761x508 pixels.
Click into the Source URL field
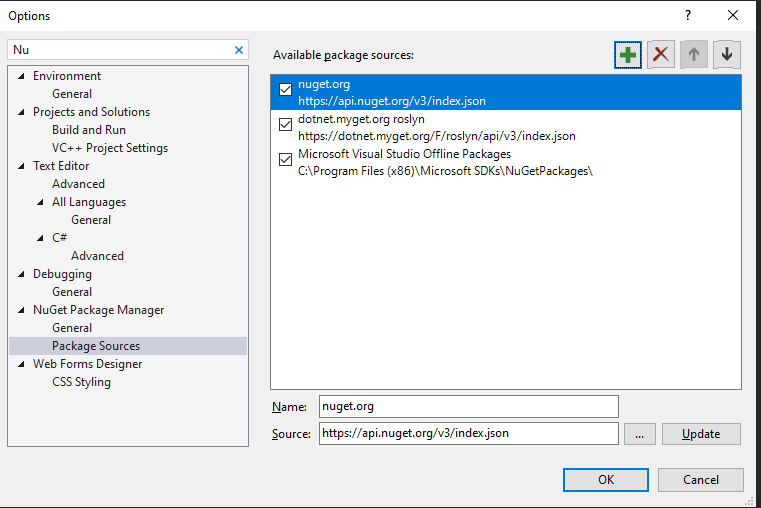tap(468, 434)
